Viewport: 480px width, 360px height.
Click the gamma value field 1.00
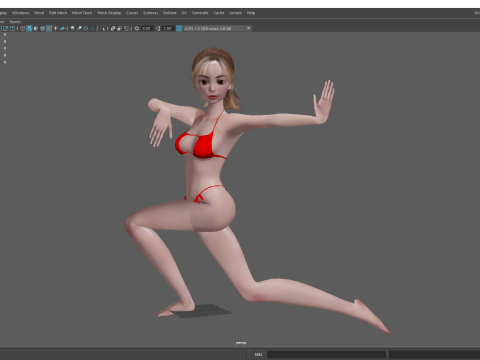click(x=168, y=28)
